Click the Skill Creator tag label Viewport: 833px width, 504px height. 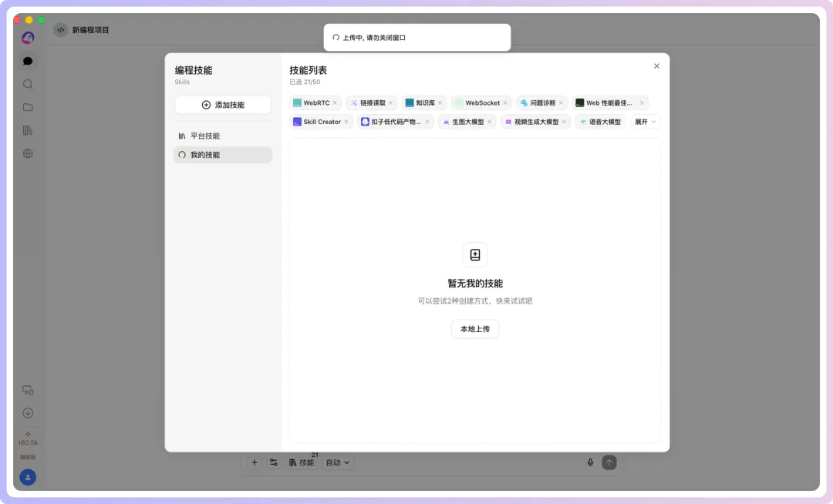322,122
